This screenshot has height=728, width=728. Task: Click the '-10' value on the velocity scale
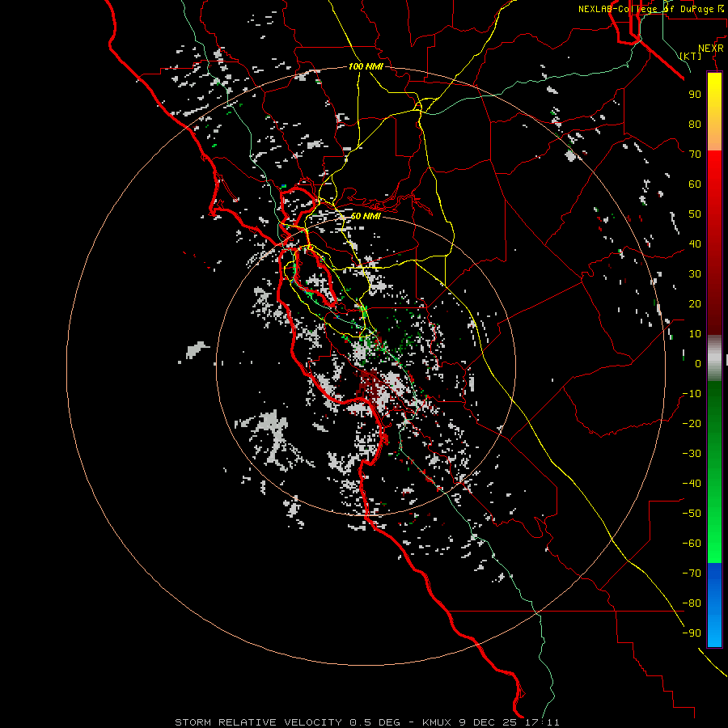click(x=692, y=394)
